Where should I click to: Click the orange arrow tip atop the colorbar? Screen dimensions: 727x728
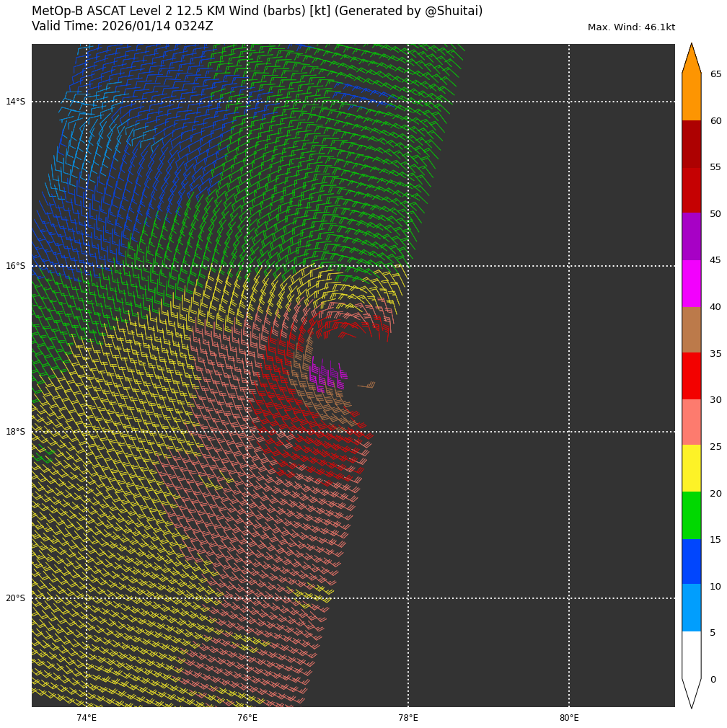(x=691, y=58)
